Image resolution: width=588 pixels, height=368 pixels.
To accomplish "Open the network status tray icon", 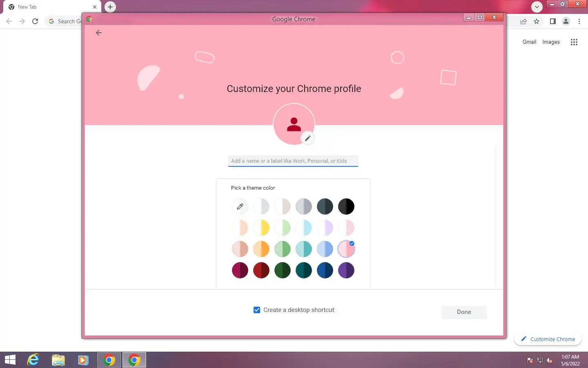I will [x=540, y=360].
